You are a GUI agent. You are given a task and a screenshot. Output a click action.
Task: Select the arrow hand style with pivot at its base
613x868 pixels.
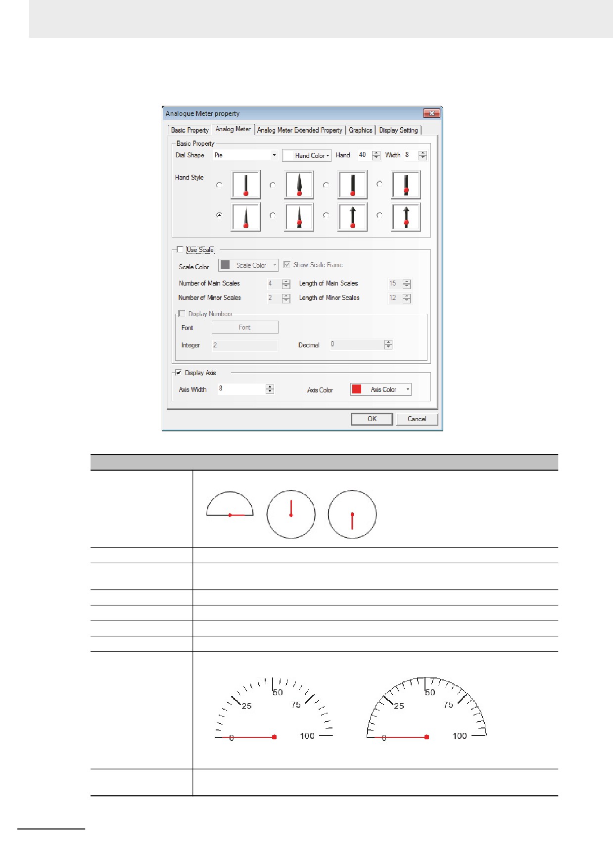tap(353, 217)
